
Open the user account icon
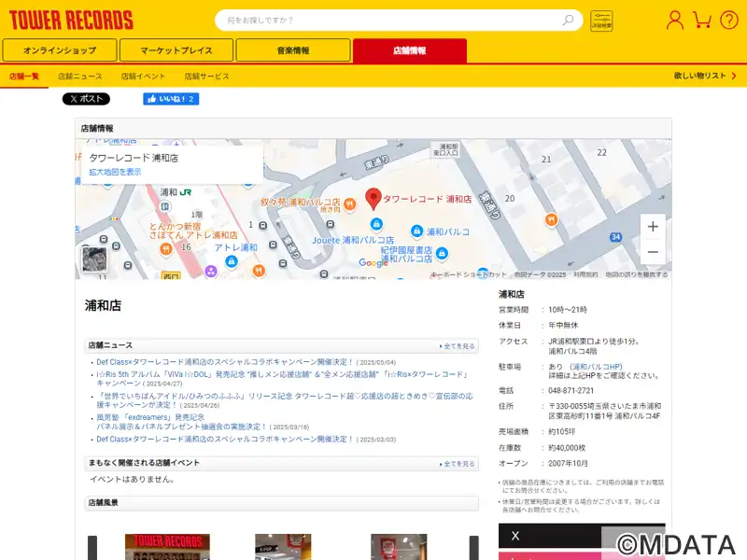pos(674,20)
